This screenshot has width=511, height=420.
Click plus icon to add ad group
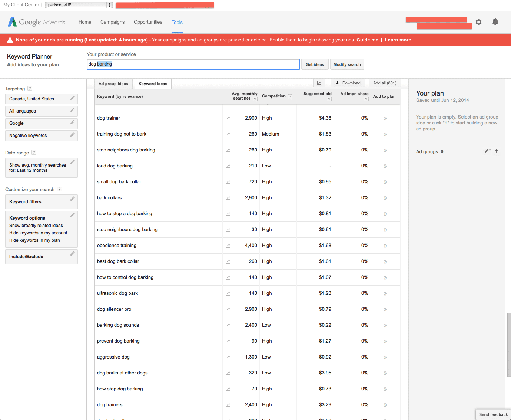pyautogui.click(x=496, y=151)
